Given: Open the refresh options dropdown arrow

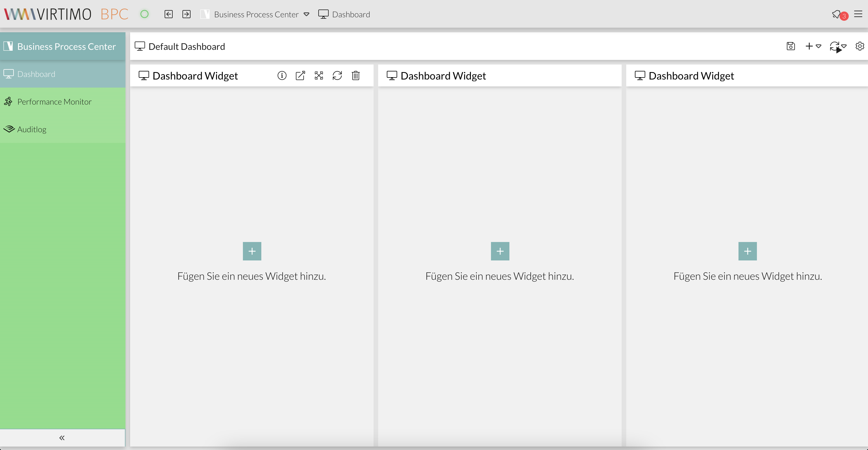Looking at the screenshot, I should [x=845, y=47].
